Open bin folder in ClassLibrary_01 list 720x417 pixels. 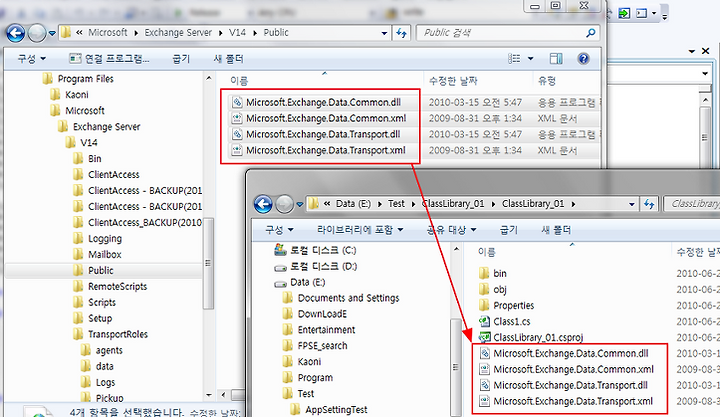492,273
